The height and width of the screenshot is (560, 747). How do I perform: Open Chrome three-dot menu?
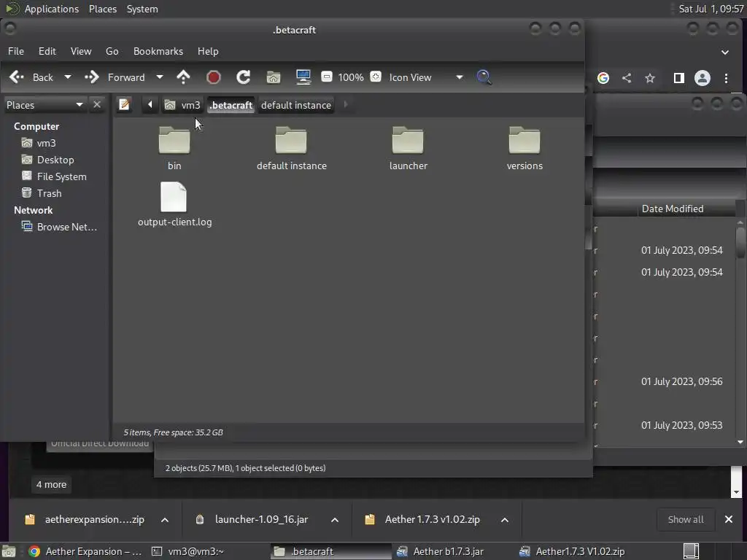(726, 77)
